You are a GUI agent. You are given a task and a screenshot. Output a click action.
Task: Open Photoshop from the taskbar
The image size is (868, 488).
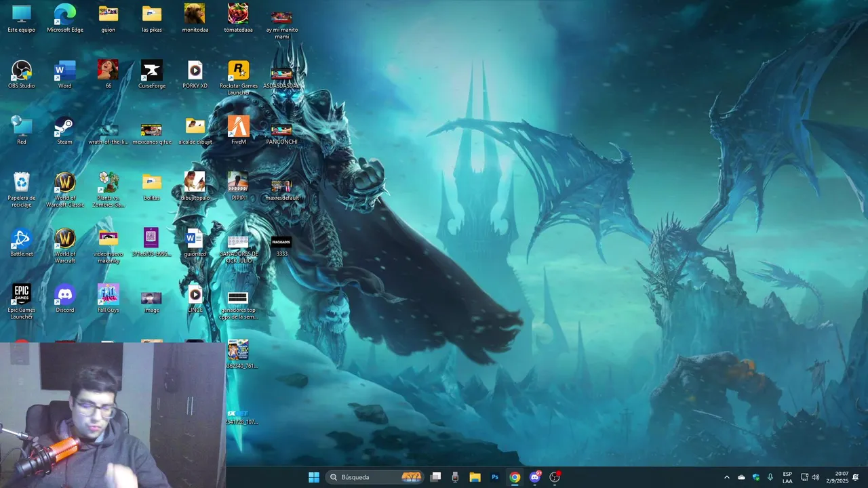tap(495, 477)
